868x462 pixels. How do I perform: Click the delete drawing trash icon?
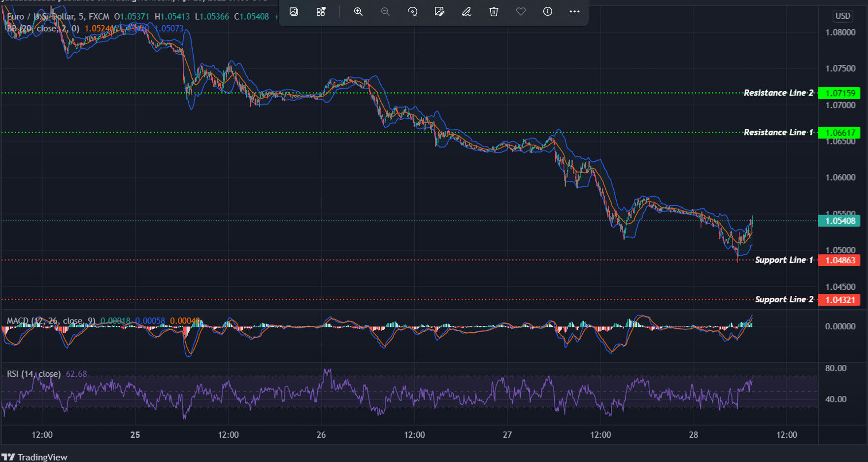pyautogui.click(x=493, y=11)
